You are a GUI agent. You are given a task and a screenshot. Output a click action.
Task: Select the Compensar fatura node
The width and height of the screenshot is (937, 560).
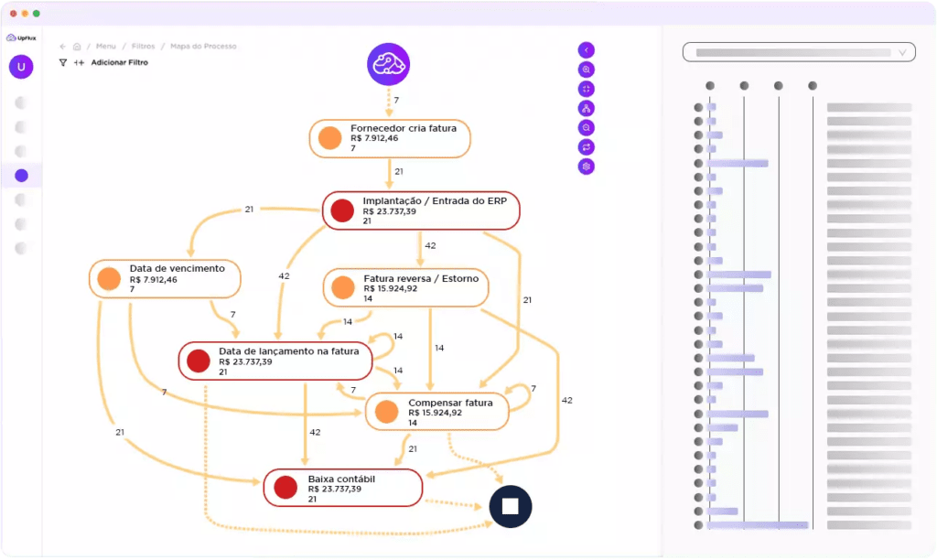click(x=436, y=412)
